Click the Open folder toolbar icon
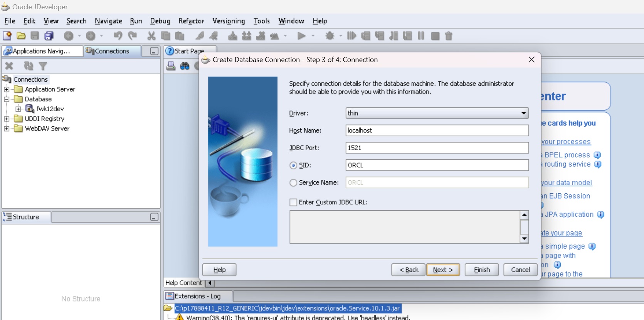Screen dimensions: 644x320 [21, 36]
